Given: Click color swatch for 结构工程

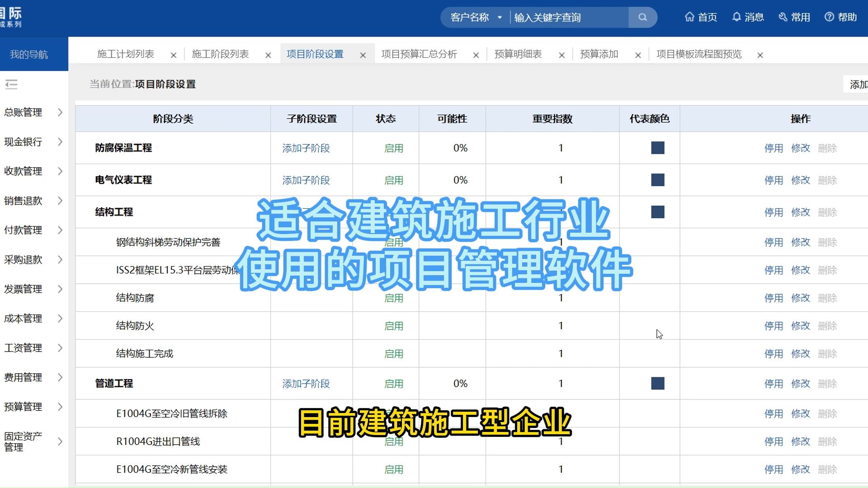Looking at the screenshot, I should (658, 212).
